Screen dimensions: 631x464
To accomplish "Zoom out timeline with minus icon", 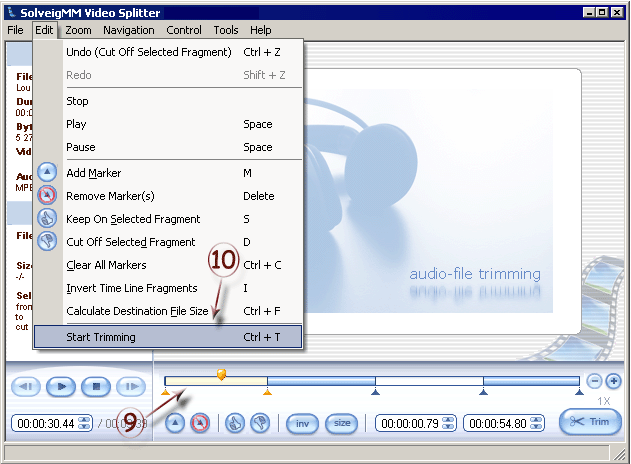I will (x=594, y=381).
